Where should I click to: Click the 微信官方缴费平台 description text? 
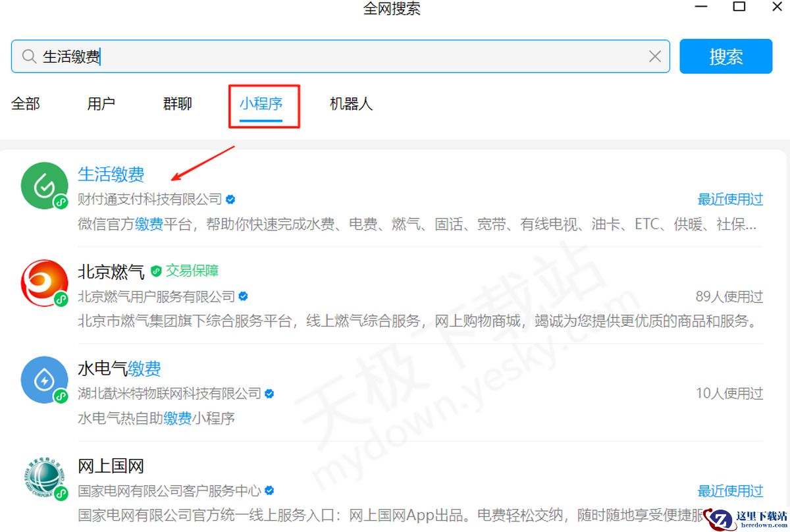(417, 225)
